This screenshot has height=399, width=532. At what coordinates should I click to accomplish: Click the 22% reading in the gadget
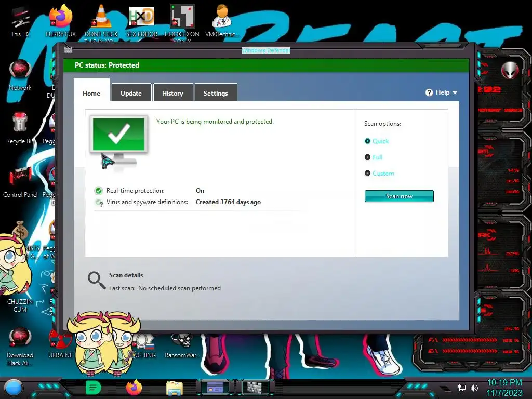point(512,254)
